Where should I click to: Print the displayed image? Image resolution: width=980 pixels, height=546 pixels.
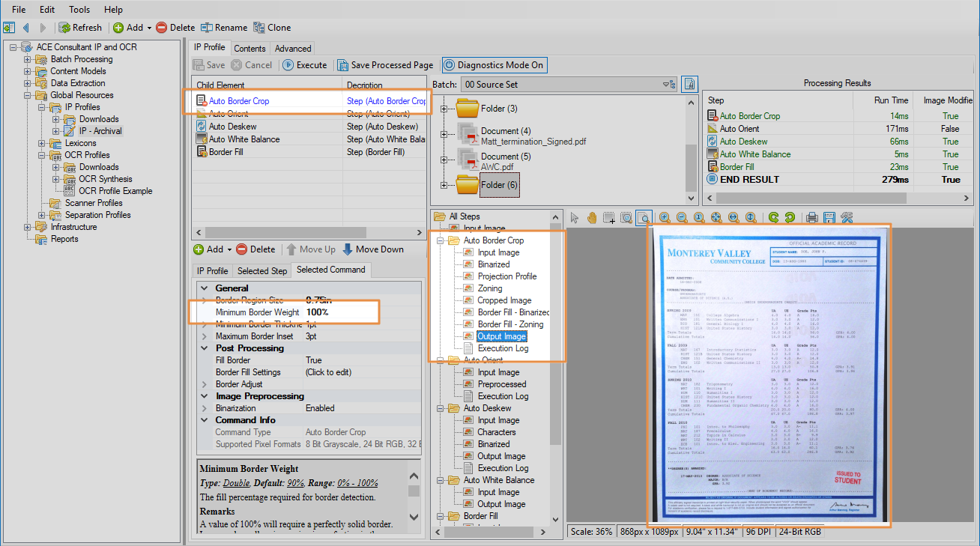(811, 218)
